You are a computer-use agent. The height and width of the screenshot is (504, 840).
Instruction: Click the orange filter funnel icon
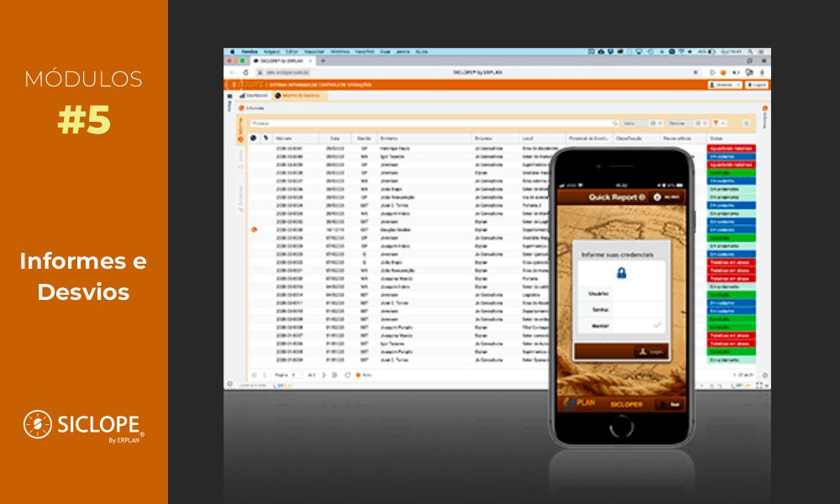(x=715, y=123)
